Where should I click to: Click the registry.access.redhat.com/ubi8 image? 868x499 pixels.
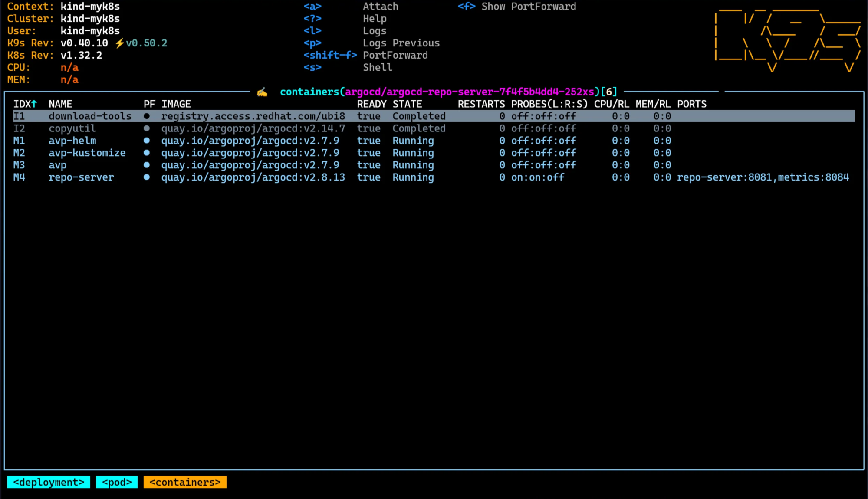[x=253, y=116]
